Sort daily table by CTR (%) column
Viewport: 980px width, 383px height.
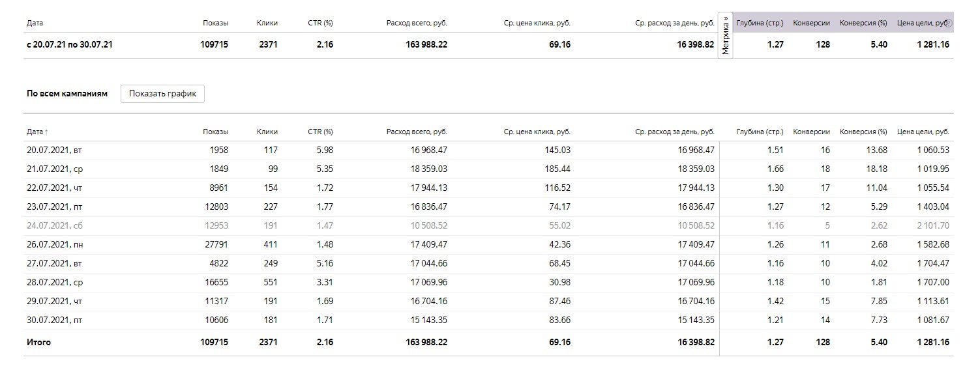tap(320, 132)
